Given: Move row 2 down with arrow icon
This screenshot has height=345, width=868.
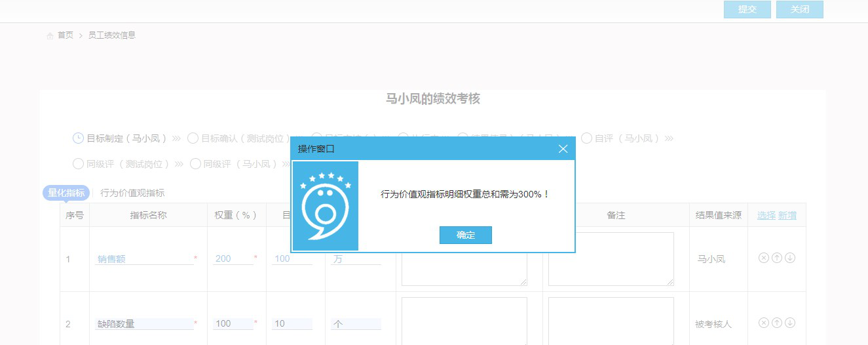Looking at the screenshot, I should [790, 323].
